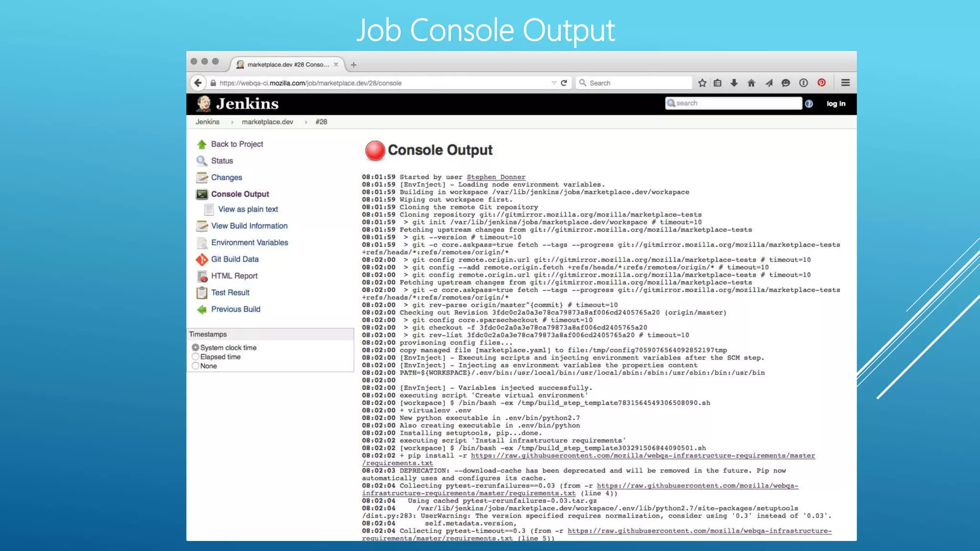980x551 pixels.
Task: Open the Firefox hamburger menu
Action: coord(846,83)
